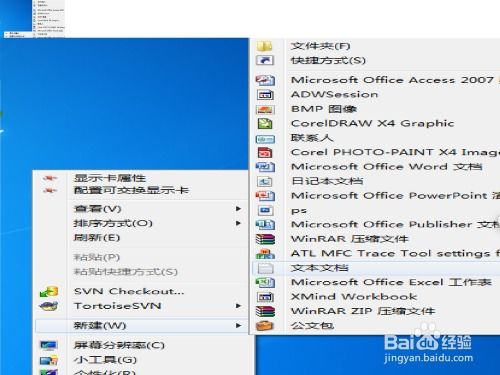This screenshot has width=500, height=375.
Task: Click the Corel PHOTO-PAINT X4 icon
Action: click(265, 153)
